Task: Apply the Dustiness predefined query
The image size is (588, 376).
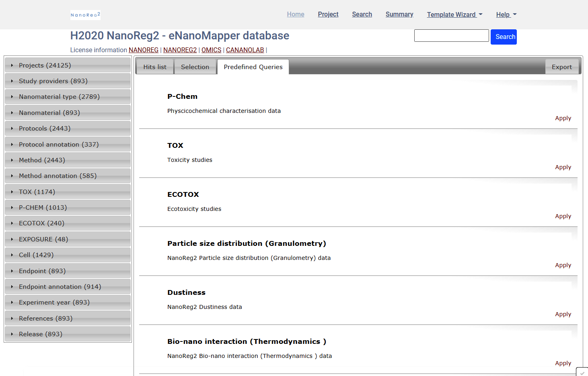Action: coord(563,314)
